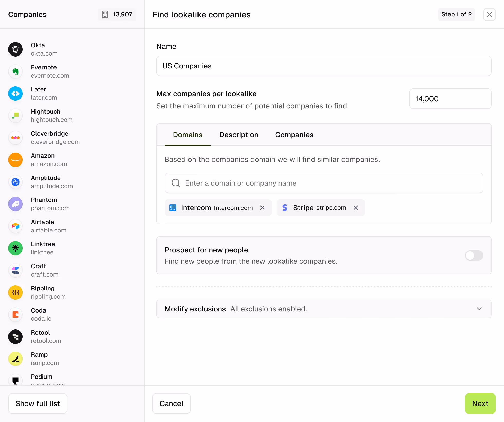Click the building icon next to 13,907
Screen dimensions: 504x422
[x=105, y=14]
